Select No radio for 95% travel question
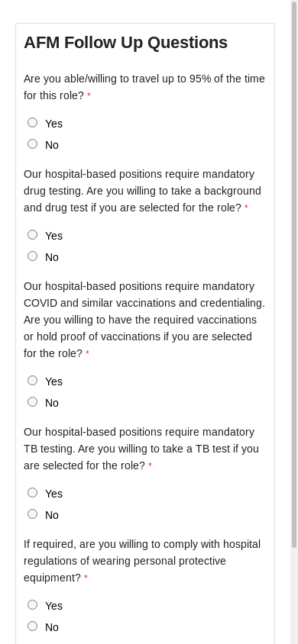Image resolution: width=298 pixels, height=644 pixels. click(x=32, y=143)
